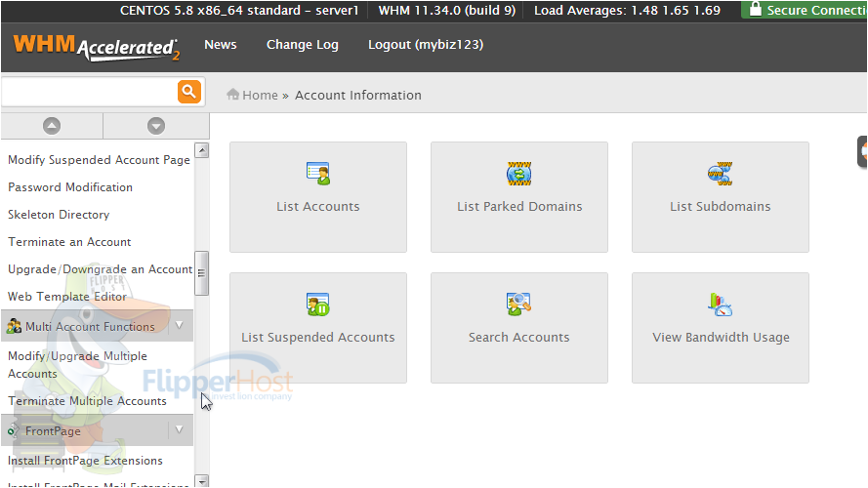
Task: Open the List Parked Domains icon
Action: [x=519, y=174]
